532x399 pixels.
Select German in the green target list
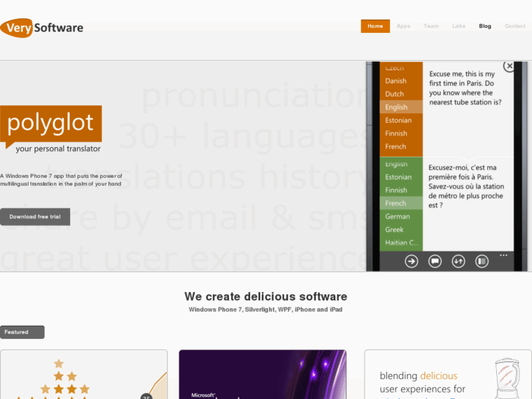tap(401, 216)
